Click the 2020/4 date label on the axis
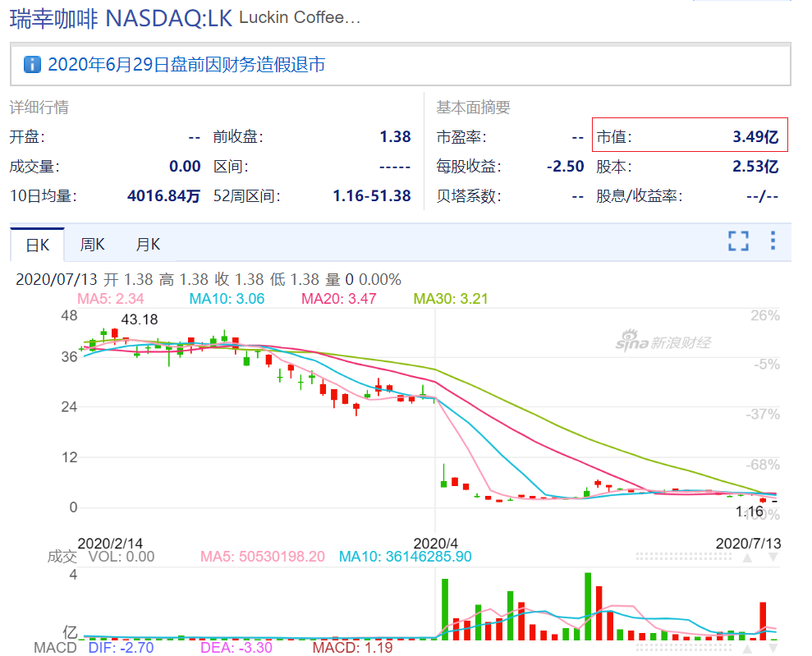 coord(435,544)
